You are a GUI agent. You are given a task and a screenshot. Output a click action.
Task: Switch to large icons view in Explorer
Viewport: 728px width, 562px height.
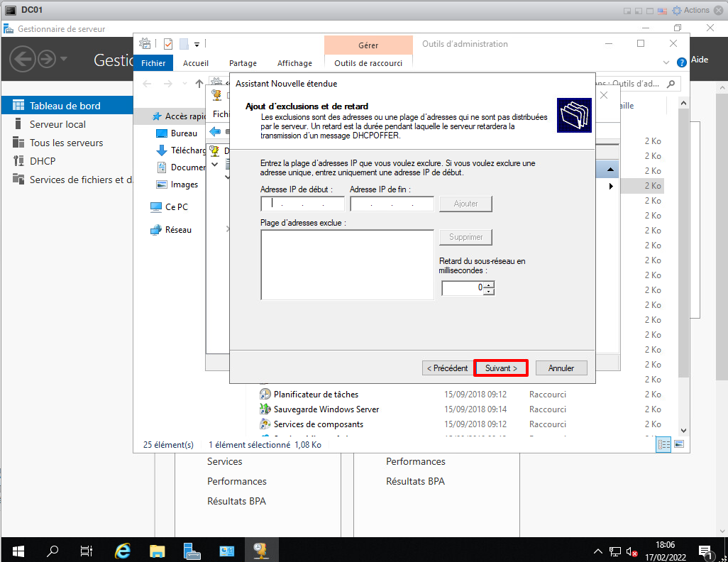pyautogui.click(x=679, y=444)
